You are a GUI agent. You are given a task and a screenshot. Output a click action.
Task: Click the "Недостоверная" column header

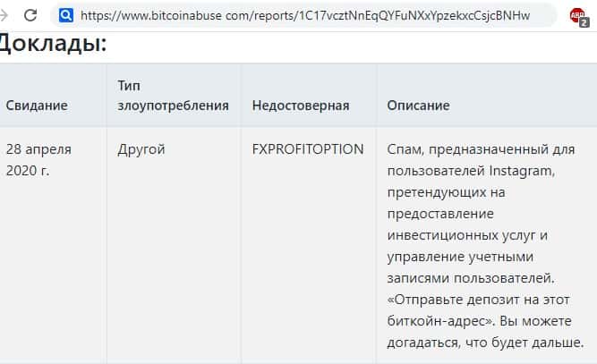[301, 106]
